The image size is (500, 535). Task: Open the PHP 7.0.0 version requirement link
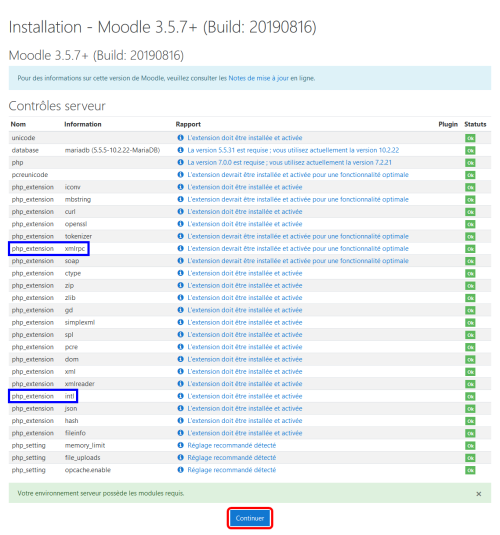(x=289, y=162)
